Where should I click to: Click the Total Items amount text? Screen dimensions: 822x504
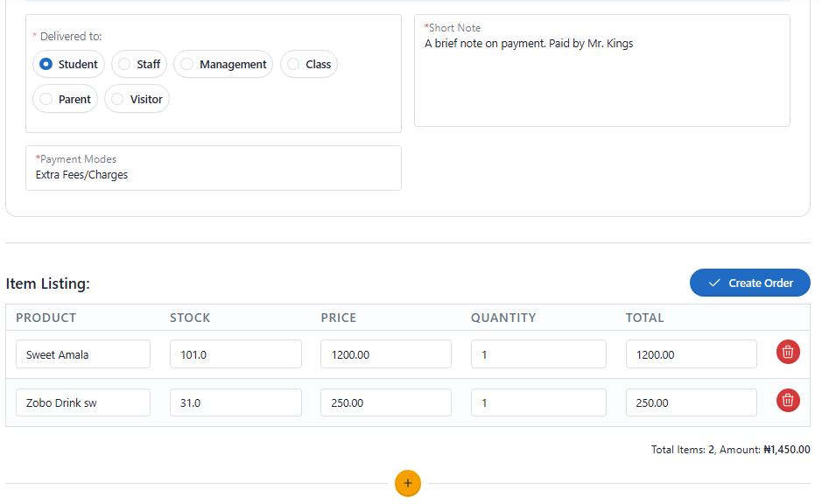pyautogui.click(x=727, y=449)
